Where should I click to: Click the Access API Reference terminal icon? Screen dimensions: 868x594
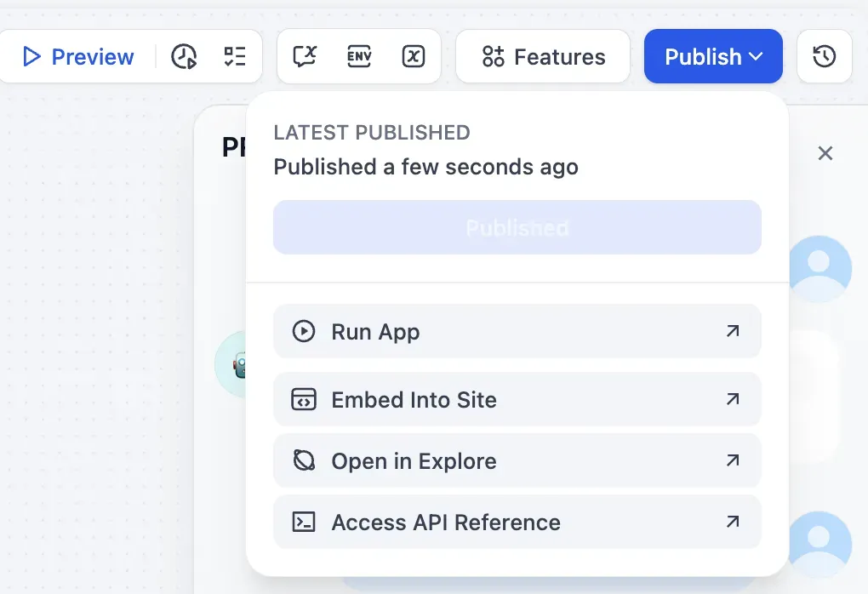[304, 522]
